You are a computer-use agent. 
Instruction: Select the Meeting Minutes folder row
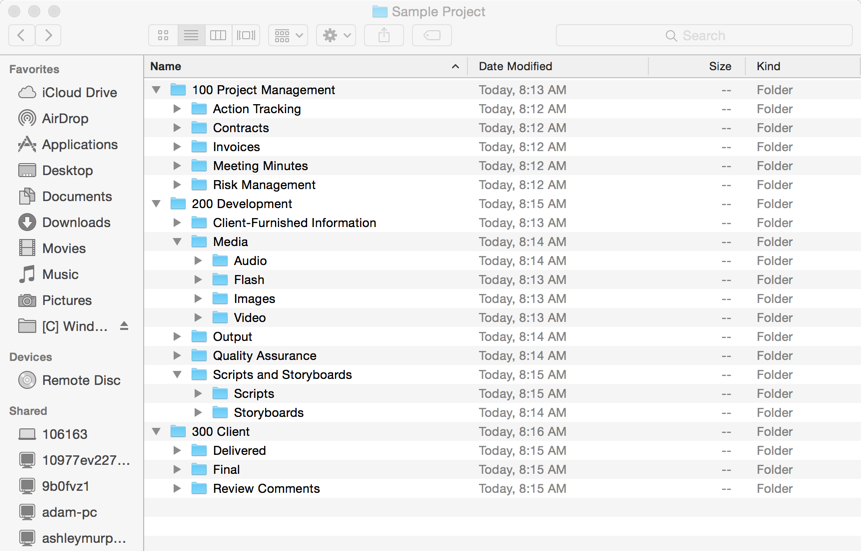point(502,166)
